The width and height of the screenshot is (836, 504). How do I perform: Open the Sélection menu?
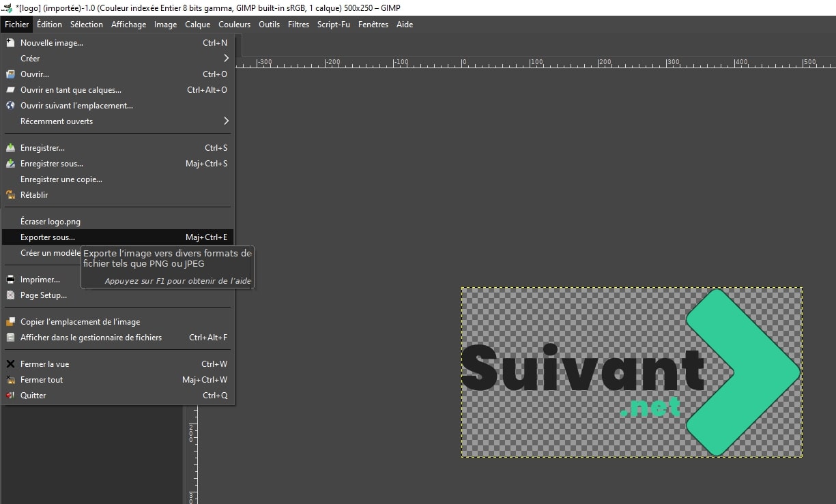pos(87,25)
